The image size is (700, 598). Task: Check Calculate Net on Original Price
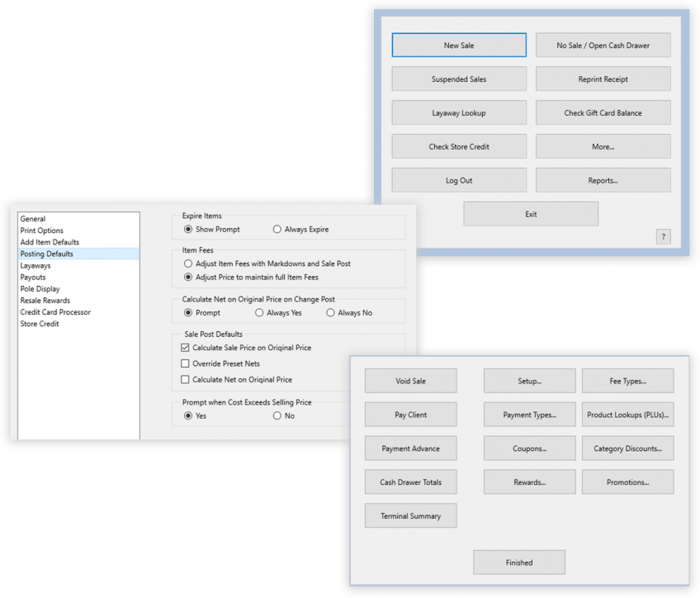186,380
